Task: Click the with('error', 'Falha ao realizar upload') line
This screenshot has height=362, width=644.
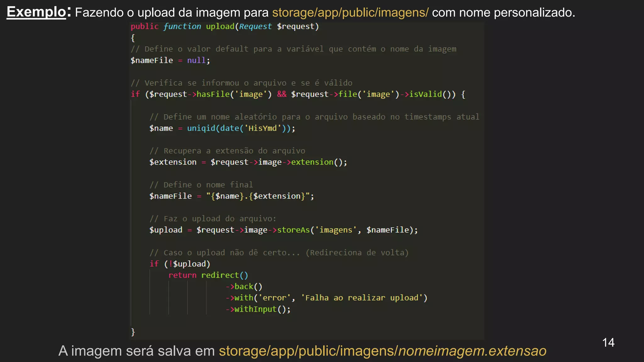Action: click(x=326, y=298)
